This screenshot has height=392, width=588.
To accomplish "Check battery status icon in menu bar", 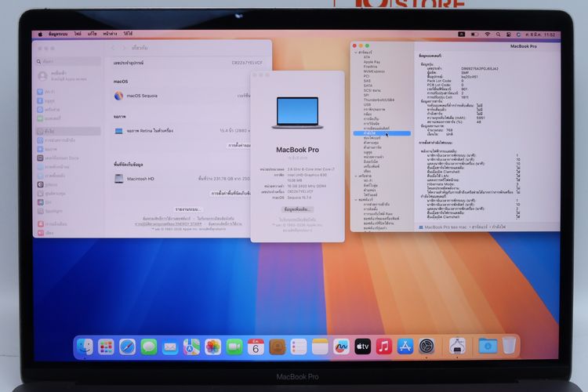I will point(475,34).
